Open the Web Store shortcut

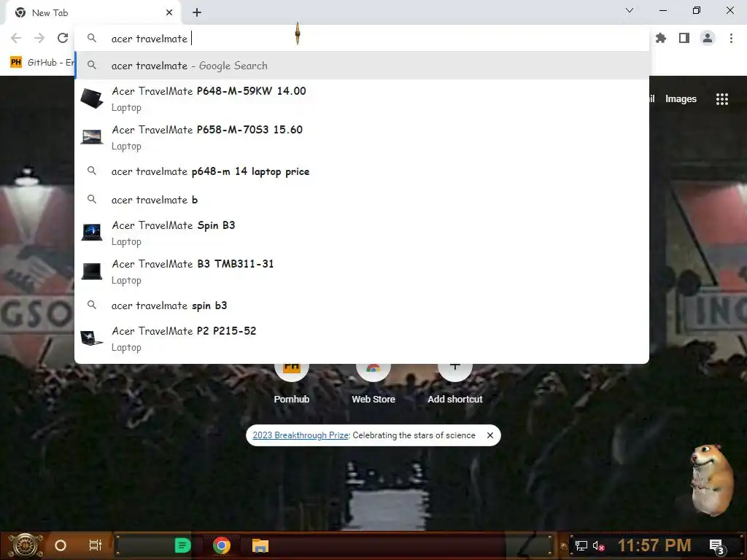373,384
